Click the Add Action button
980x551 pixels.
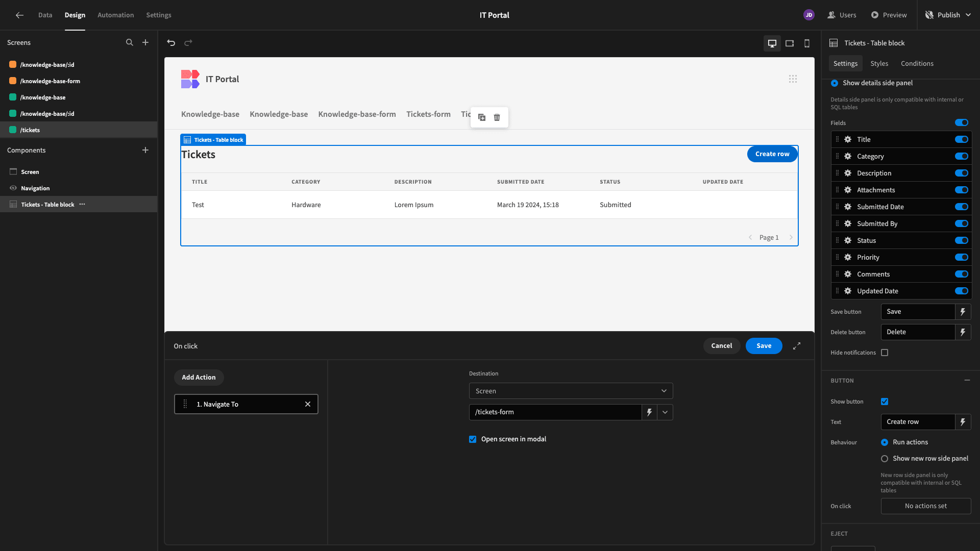[199, 378]
